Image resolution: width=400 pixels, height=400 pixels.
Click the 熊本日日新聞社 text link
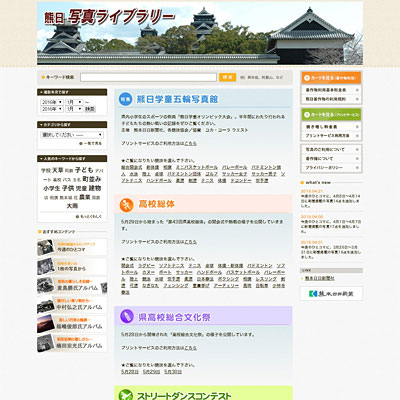[x=320, y=278]
